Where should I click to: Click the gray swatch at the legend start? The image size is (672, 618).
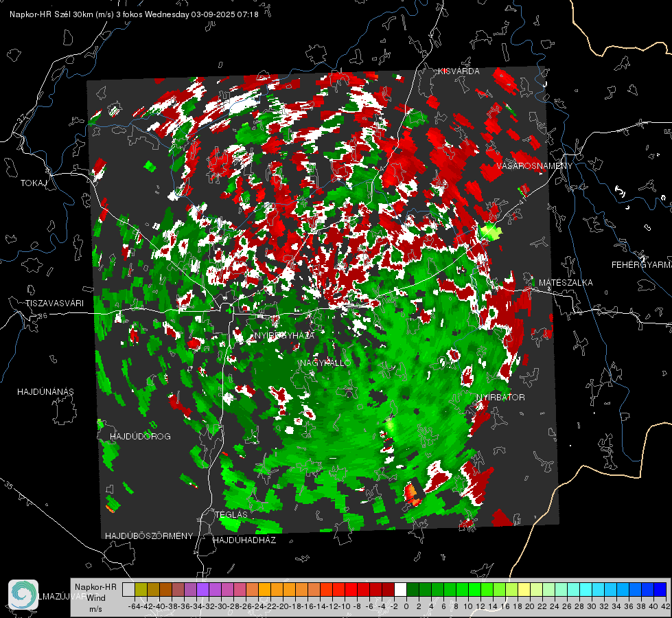click(x=128, y=590)
